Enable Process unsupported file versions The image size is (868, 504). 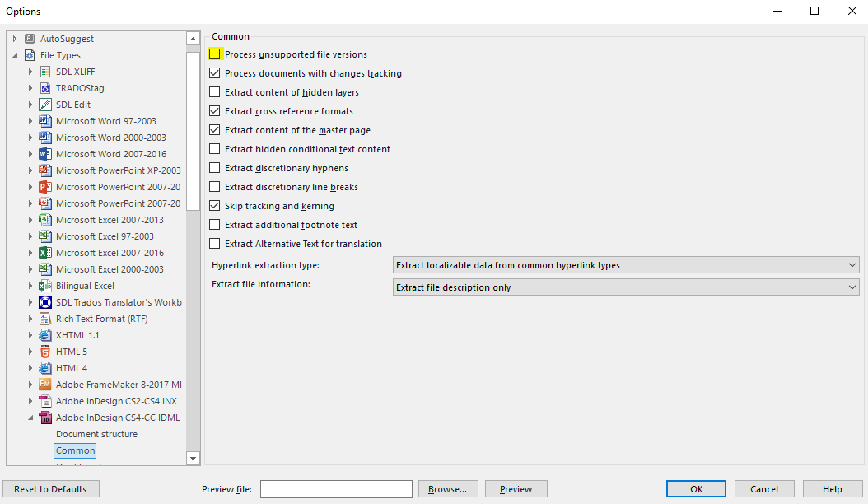click(x=215, y=54)
